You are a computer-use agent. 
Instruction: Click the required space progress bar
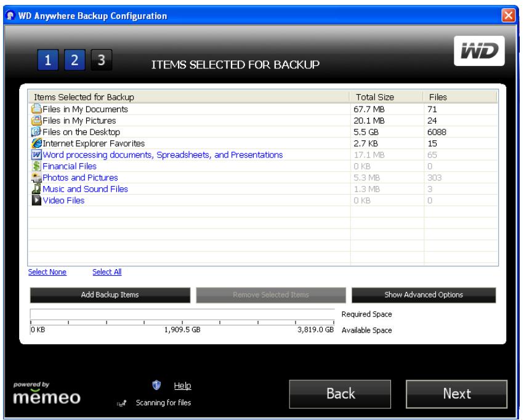(182, 314)
